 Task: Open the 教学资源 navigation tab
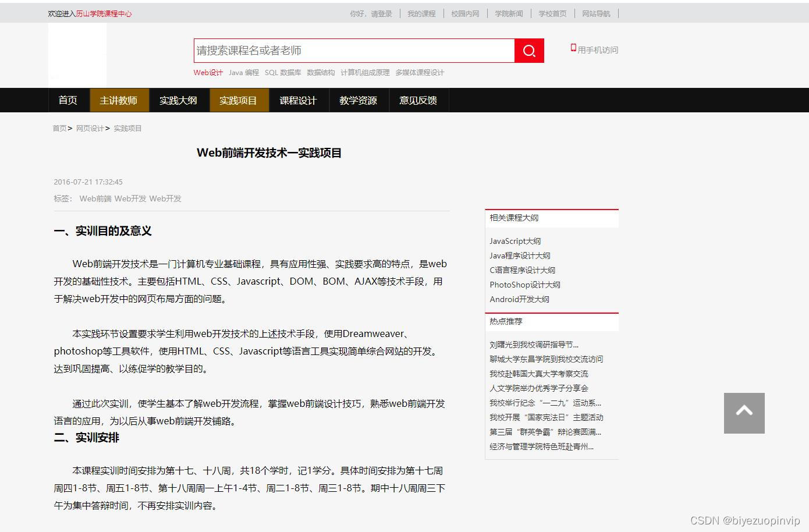(358, 100)
